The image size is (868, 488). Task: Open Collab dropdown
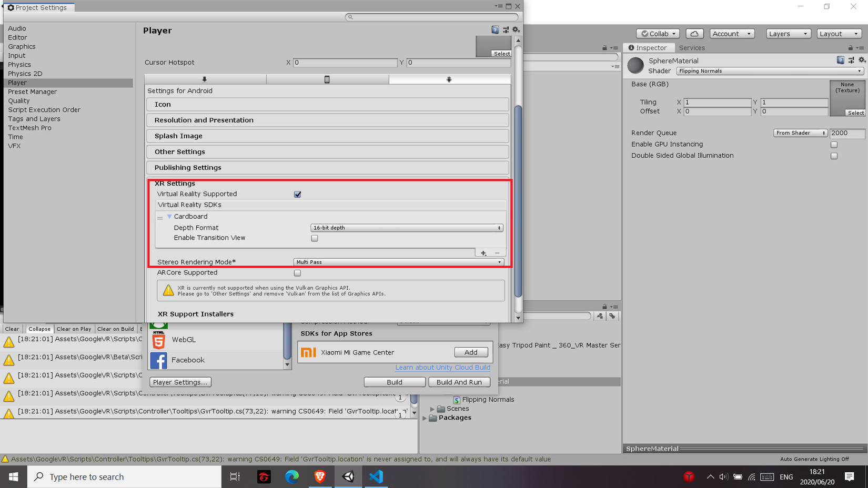658,34
